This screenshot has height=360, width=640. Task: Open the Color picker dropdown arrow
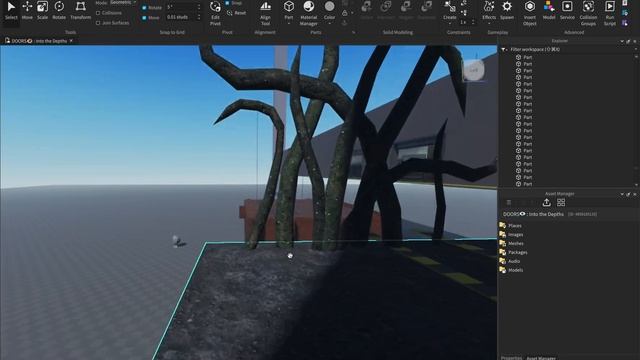[329, 24]
